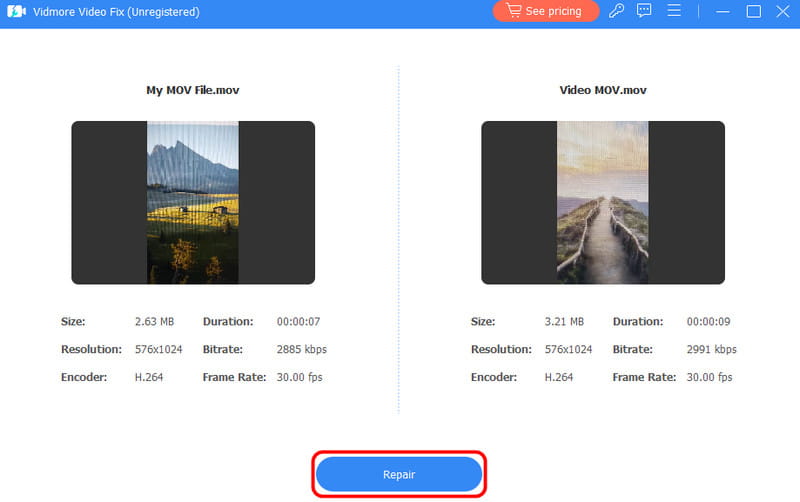The height and width of the screenshot is (502, 800).
Task: Select the Video MOV.mov pathway preview
Action: pos(603,203)
